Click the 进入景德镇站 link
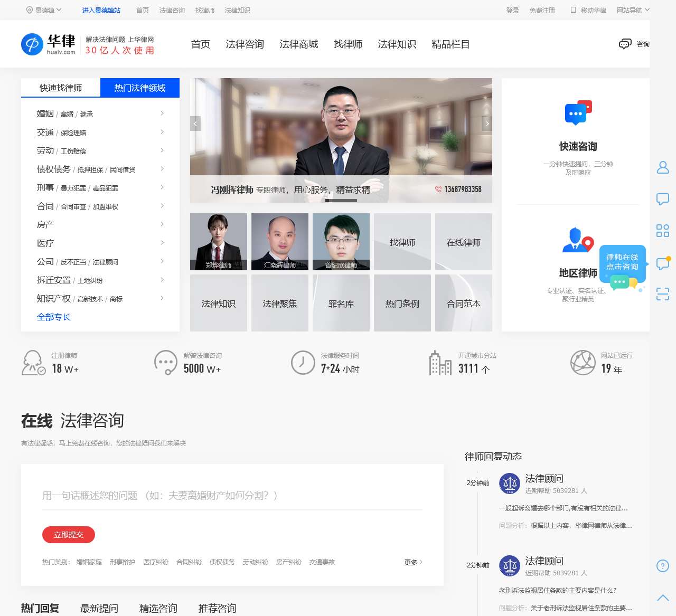The image size is (676, 616). tap(101, 10)
